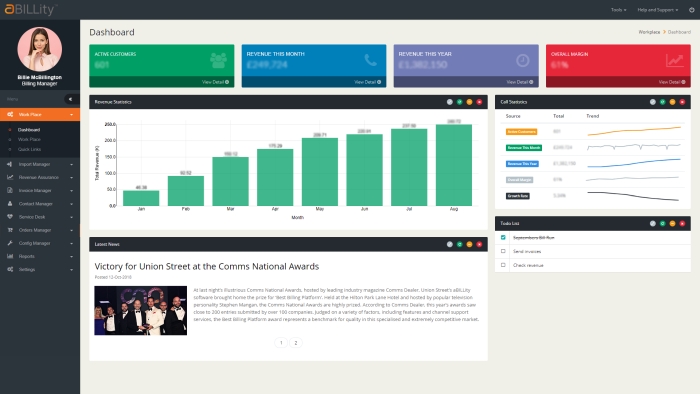Click the orange circle on Todo List panel
This screenshot has height=394, width=700.
[672, 223]
